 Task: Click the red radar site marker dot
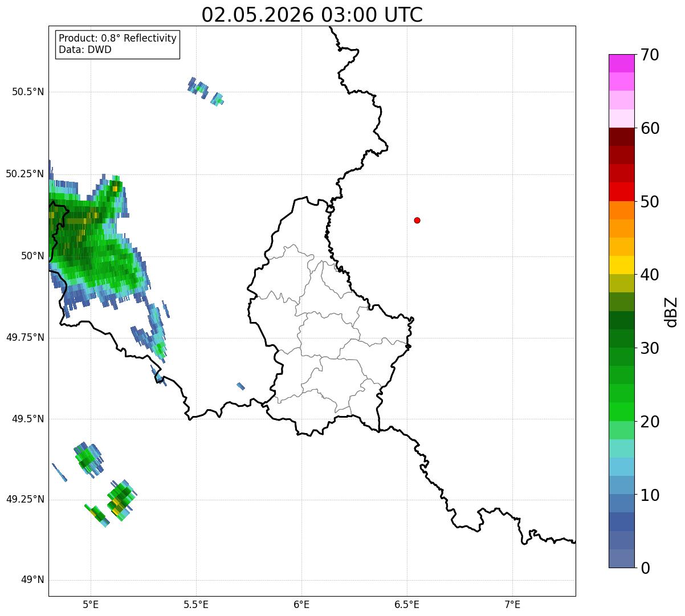coord(417,220)
